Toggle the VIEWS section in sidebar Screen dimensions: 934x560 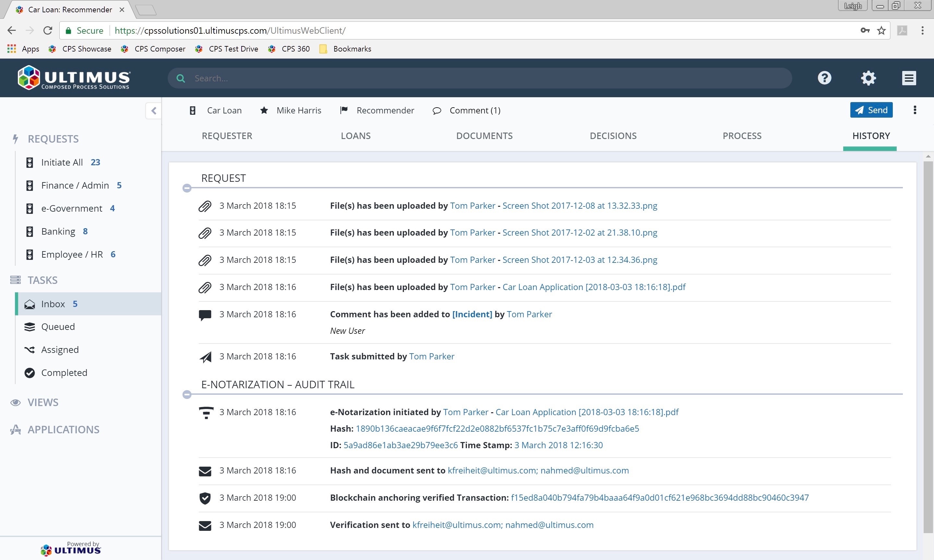click(x=43, y=402)
